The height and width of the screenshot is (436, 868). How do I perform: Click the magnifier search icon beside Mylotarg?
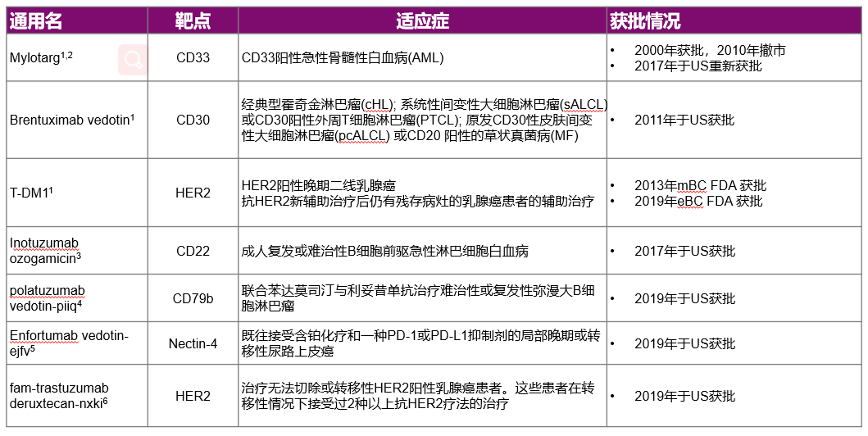pyautogui.click(x=133, y=59)
